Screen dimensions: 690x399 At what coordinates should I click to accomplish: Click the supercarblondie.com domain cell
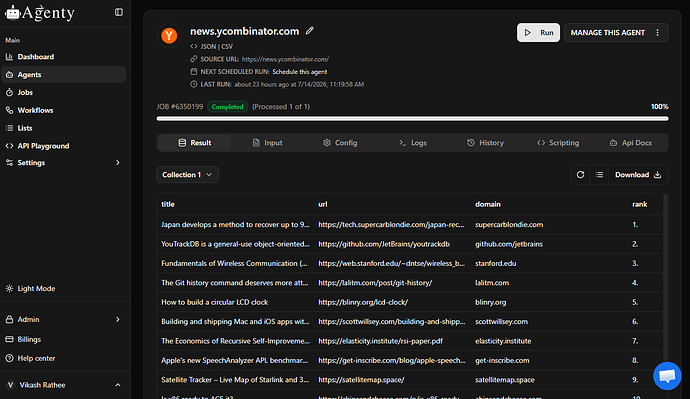509,224
